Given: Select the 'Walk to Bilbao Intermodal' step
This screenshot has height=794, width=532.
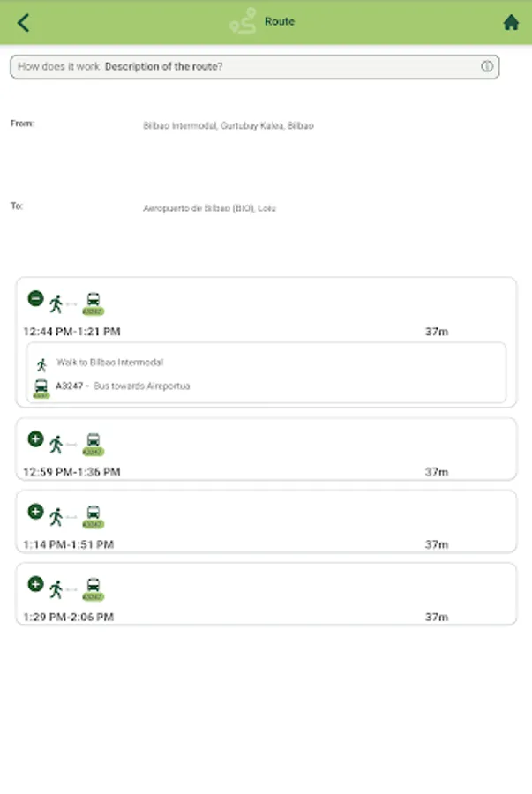Looking at the screenshot, I should click(x=109, y=363).
